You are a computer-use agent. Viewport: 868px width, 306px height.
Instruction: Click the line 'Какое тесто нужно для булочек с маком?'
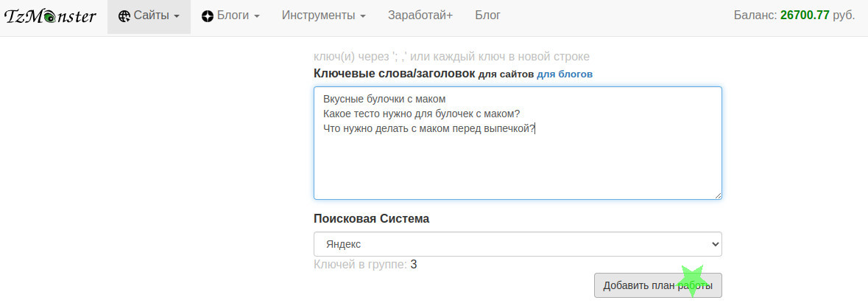[422, 114]
